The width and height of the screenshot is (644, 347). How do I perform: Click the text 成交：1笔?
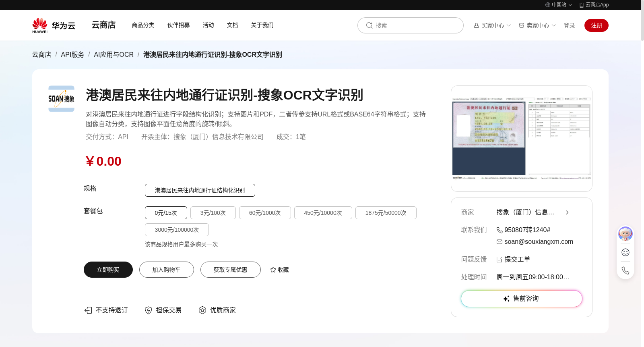[291, 137]
